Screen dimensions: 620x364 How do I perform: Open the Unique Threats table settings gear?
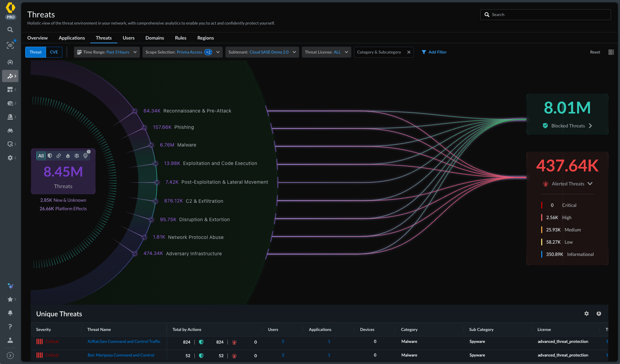pos(587,314)
